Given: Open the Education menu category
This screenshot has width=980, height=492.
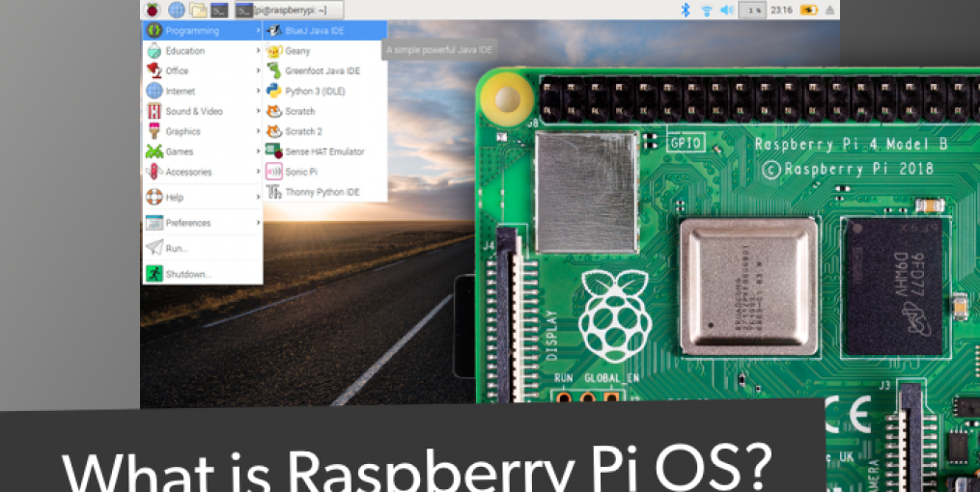Looking at the screenshot, I should [x=203, y=50].
